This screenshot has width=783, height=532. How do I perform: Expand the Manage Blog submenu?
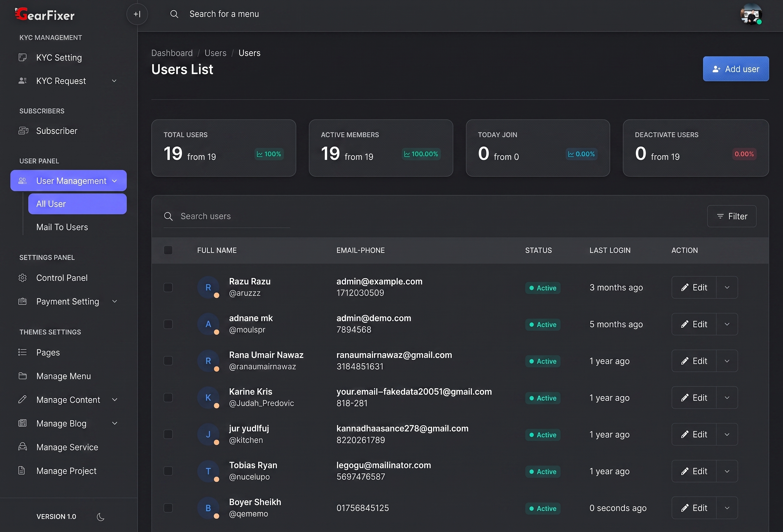114,423
